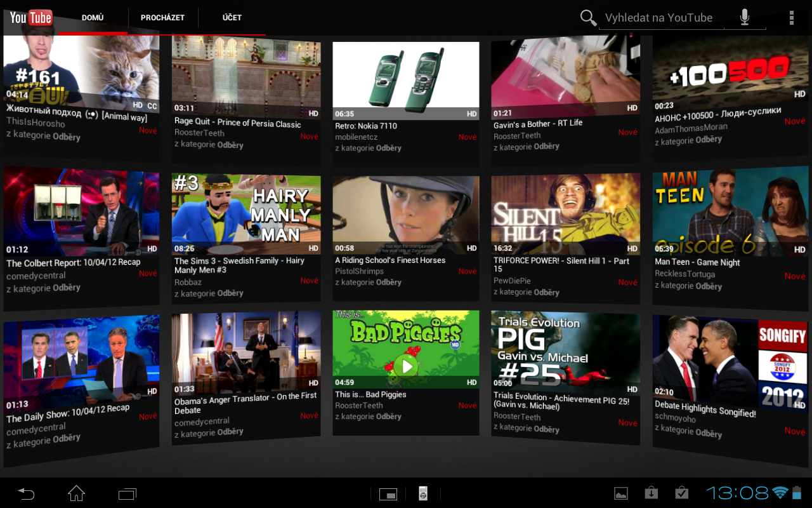Tap the voice search microphone icon

tap(745, 17)
